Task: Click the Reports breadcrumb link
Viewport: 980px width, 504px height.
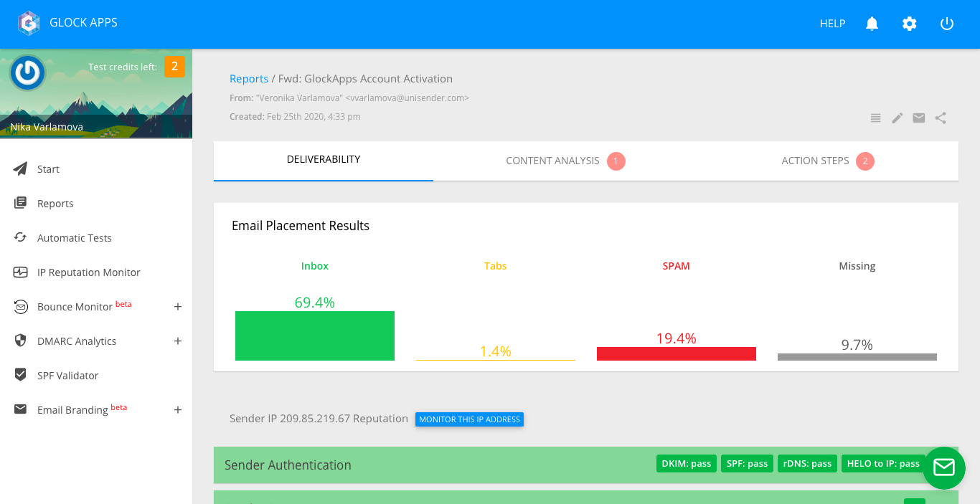Action: [x=249, y=79]
